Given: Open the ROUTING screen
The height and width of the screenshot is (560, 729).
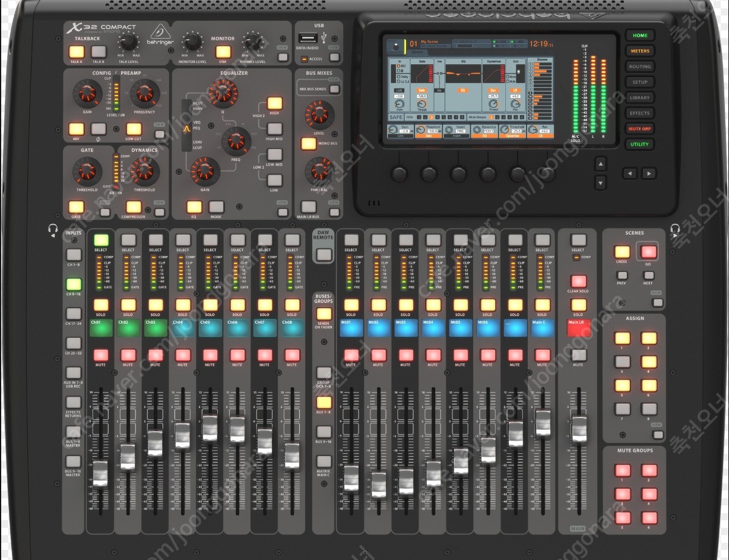Looking at the screenshot, I should [639, 67].
